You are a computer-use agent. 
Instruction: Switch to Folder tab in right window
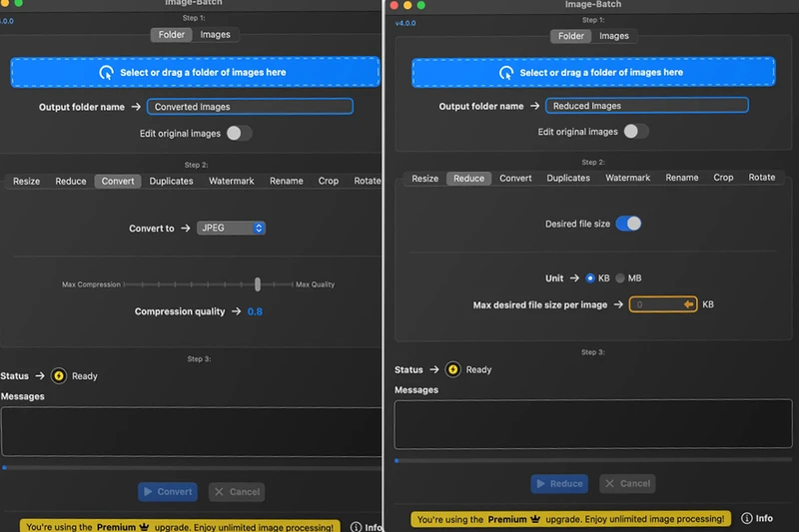point(570,36)
